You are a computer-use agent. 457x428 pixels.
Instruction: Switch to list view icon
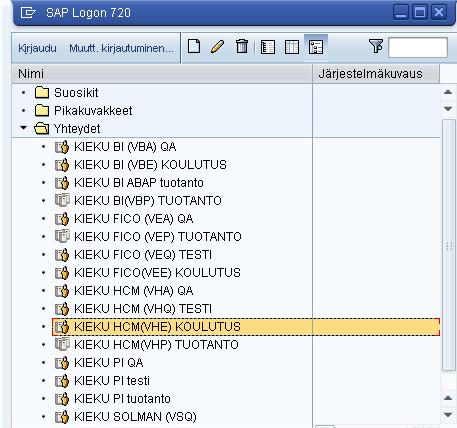(x=268, y=47)
